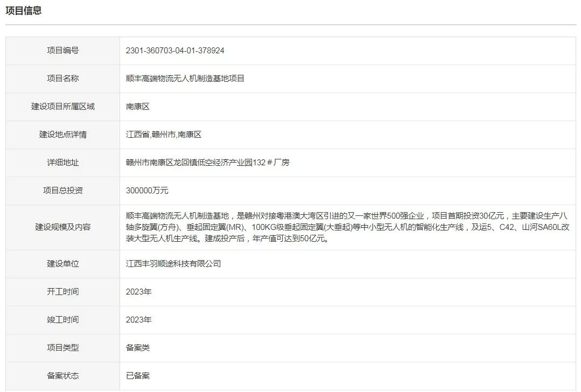Select the 详细地址 label cell
Screen dimensions: 581x392
coord(62,163)
